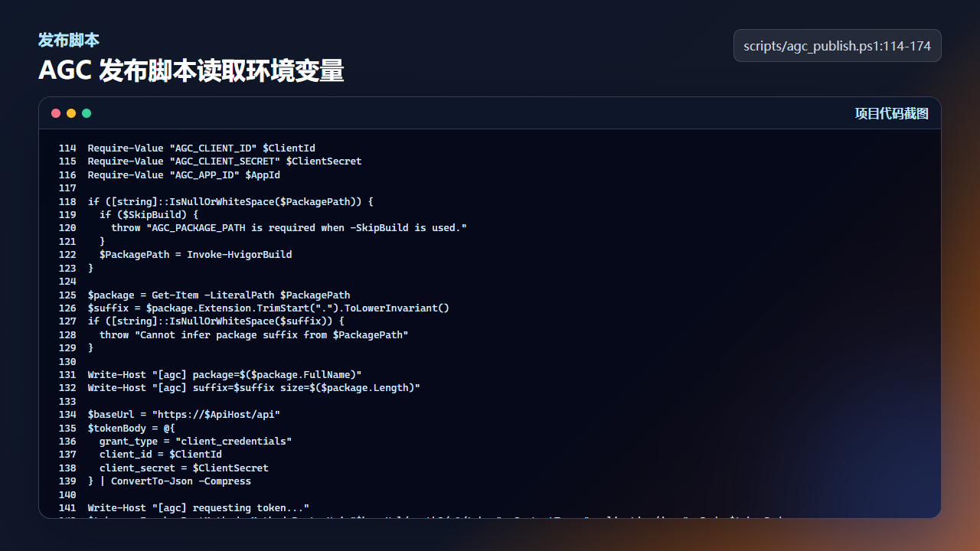Click Write-Host requesting token line

(x=198, y=508)
